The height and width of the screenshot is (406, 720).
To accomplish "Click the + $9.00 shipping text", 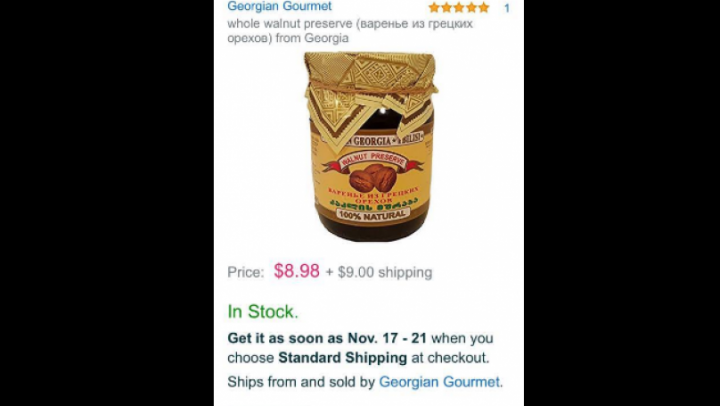I will [x=379, y=272].
